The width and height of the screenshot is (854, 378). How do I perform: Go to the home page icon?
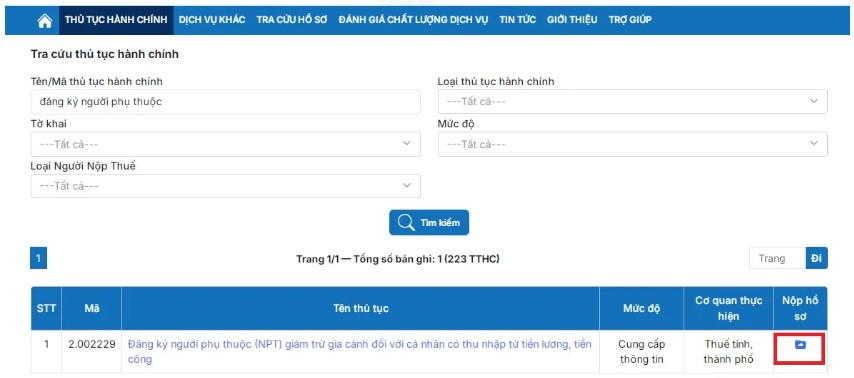(x=45, y=20)
